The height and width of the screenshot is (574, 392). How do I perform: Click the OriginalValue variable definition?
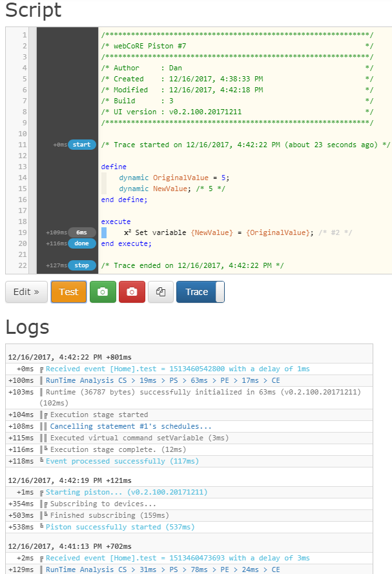pos(174,178)
